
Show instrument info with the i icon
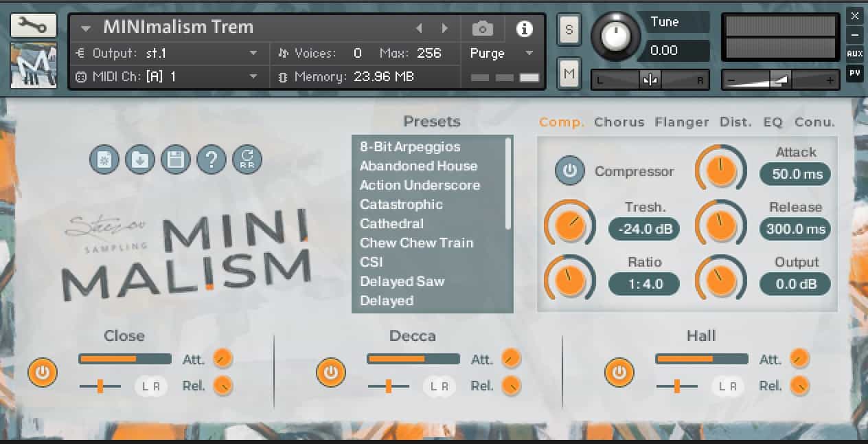point(525,28)
